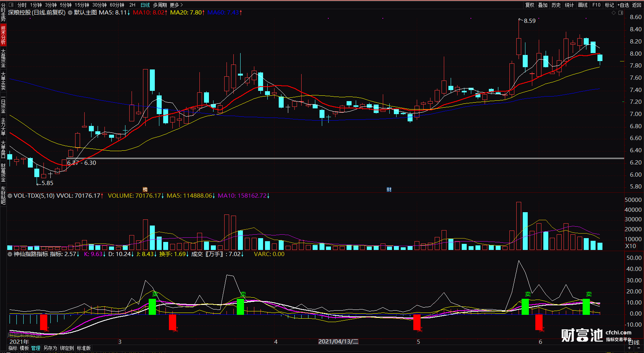
Task: Select the 1分钟 period
Action: (36, 5)
